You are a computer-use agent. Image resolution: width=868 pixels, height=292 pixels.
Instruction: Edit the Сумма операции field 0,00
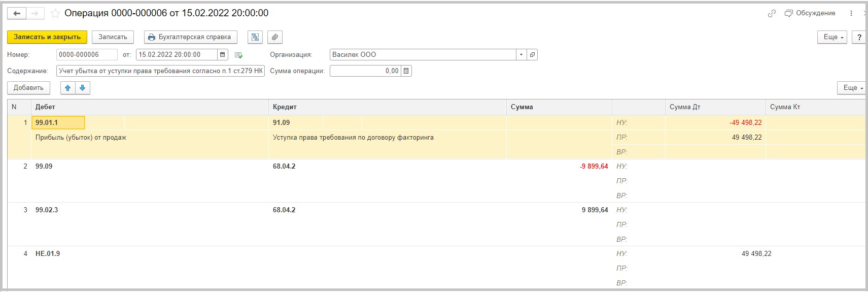365,71
